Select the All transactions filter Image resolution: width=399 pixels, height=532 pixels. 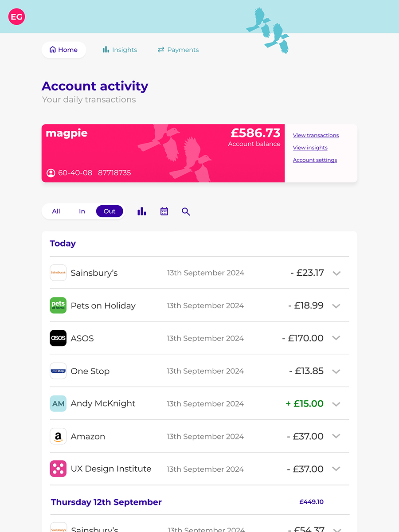56,211
